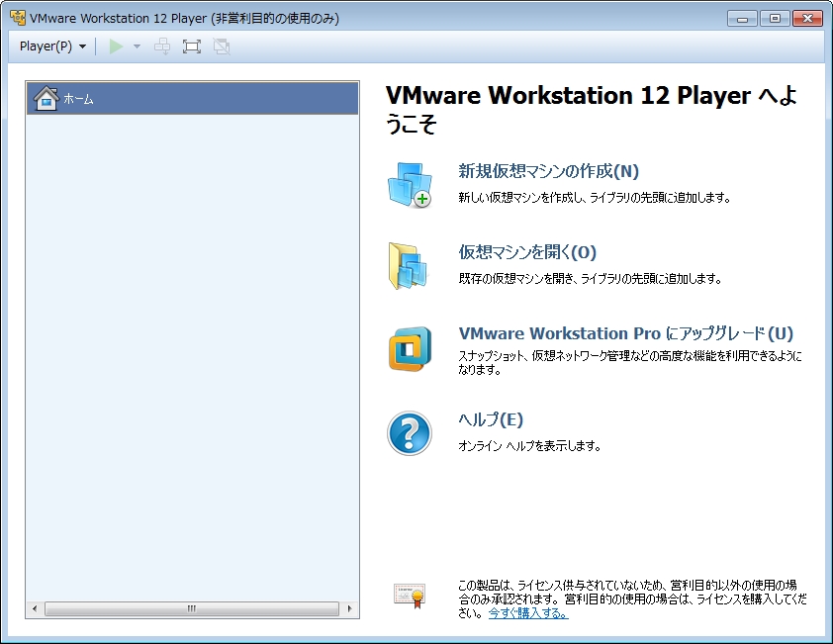Open the Player(P) dropdown menu

pyautogui.click(x=52, y=46)
